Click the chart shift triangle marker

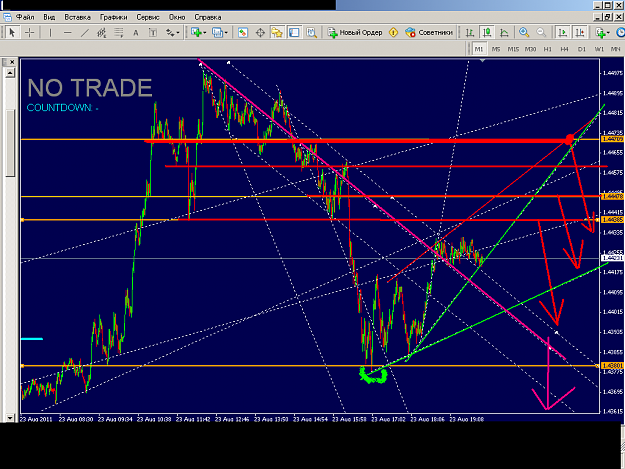point(482,61)
